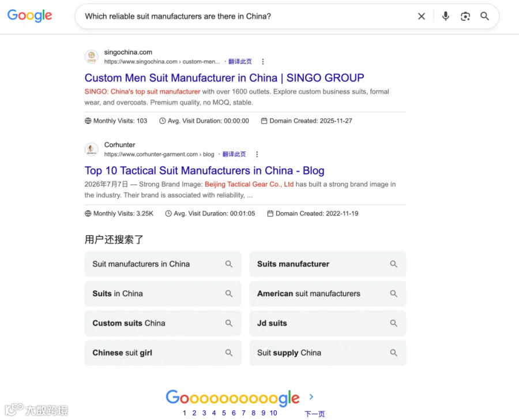The width and height of the screenshot is (519, 420).
Task: Search related: Suits manufacturer
Action: click(x=328, y=264)
